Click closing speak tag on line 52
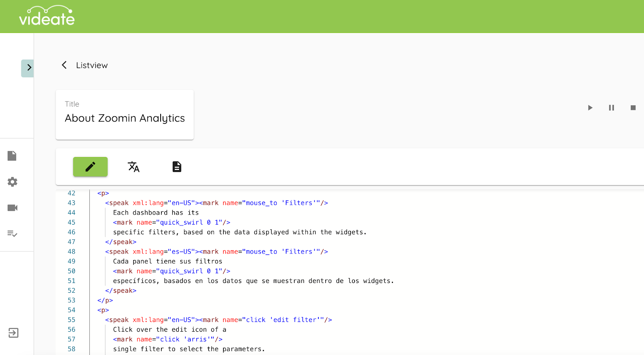Image resolution: width=644 pixels, height=355 pixels. (121, 291)
